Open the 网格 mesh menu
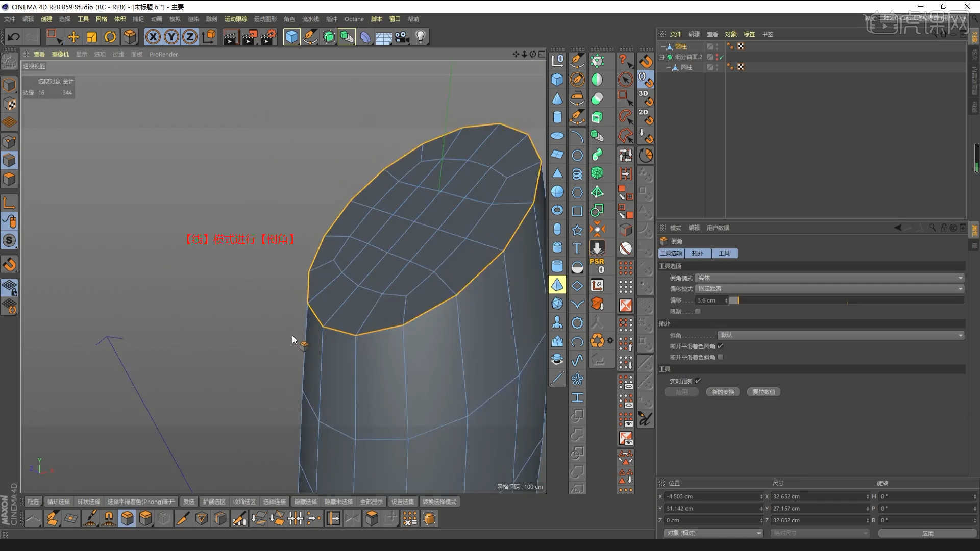Viewport: 980px width, 551px height. [x=102, y=19]
